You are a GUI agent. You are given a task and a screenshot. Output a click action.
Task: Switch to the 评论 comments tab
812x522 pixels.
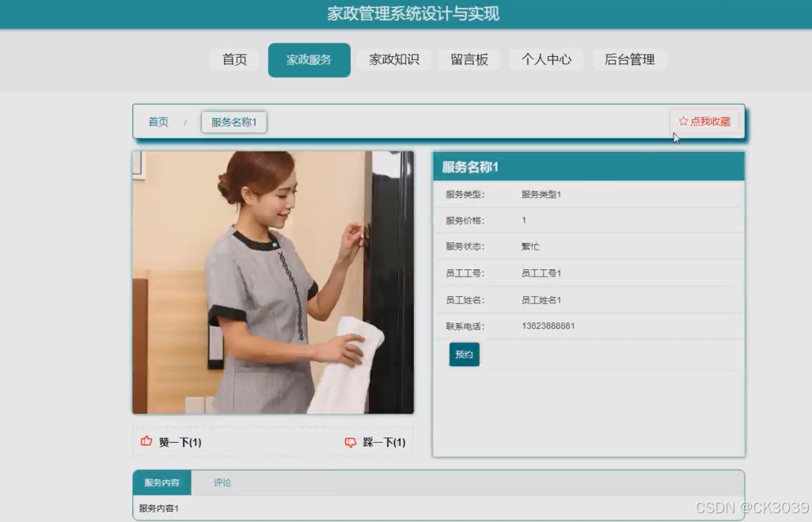tap(222, 482)
